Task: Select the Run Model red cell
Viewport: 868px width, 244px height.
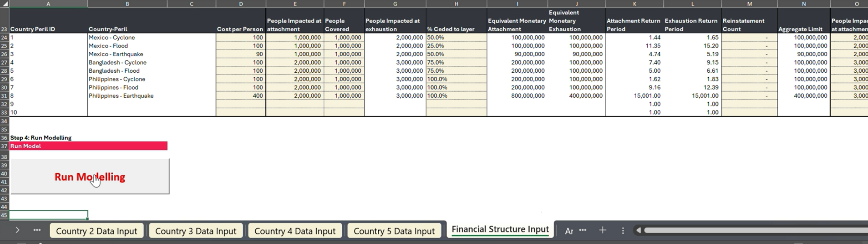Action: click(88, 146)
